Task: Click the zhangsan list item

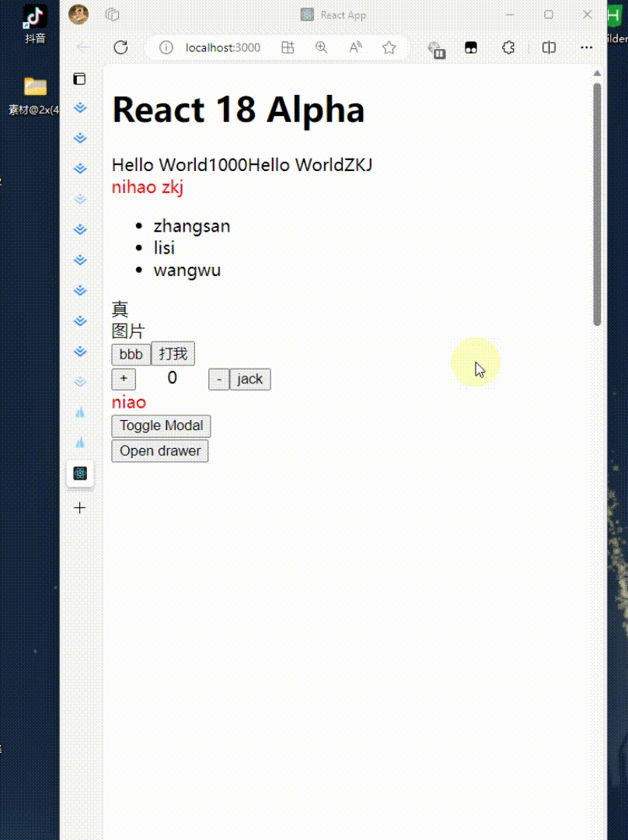Action: 192,226
